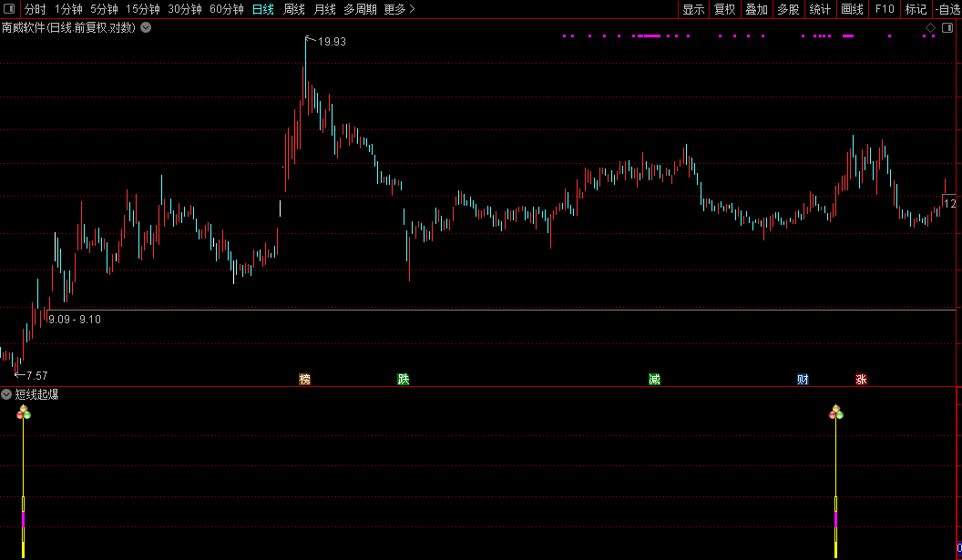Open the 显示 display menu
Image resolution: width=962 pixels, height=560 pixels.
(693, 9)
